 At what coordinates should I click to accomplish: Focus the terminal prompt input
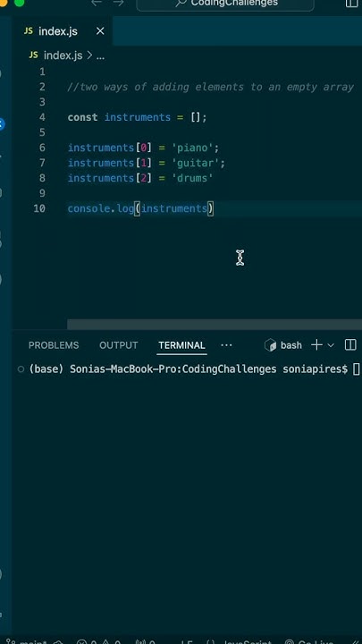pyautogui.click(x=357, y=369)
